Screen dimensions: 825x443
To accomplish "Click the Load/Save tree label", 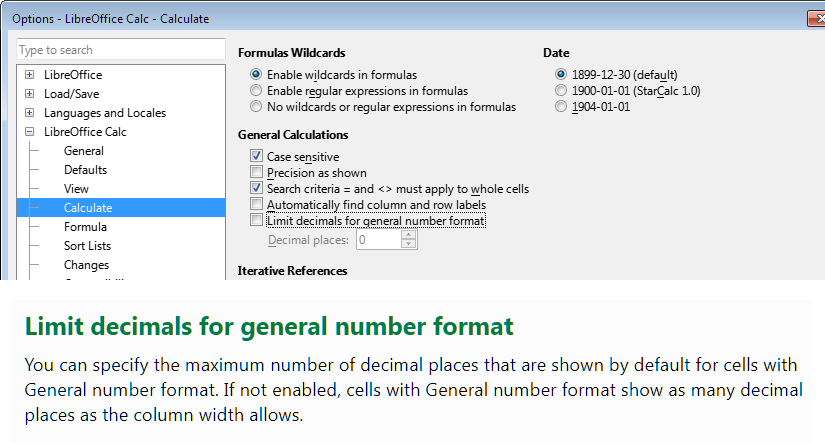I will point(72,94).
